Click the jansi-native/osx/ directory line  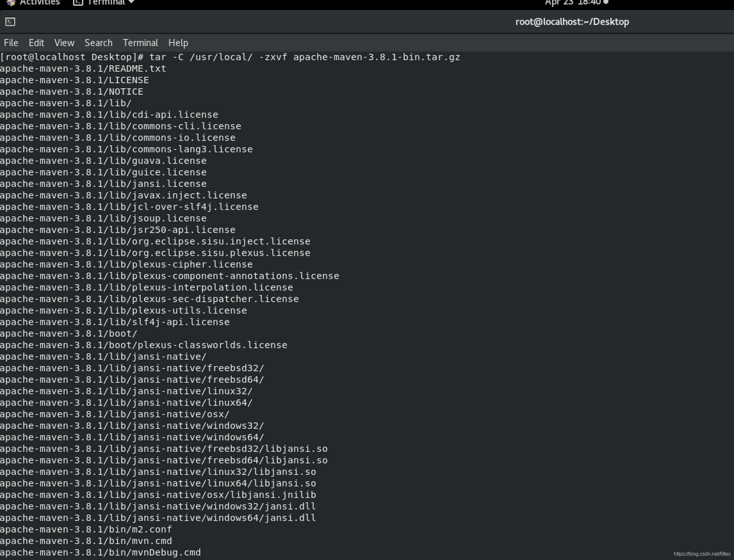click(115, 414)
